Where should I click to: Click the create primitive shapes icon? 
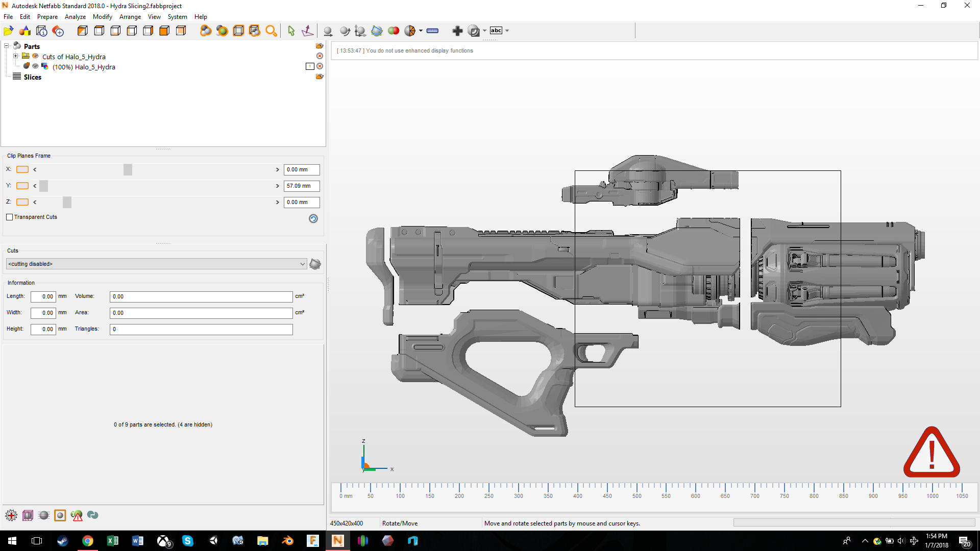click(x=25, y=31)
